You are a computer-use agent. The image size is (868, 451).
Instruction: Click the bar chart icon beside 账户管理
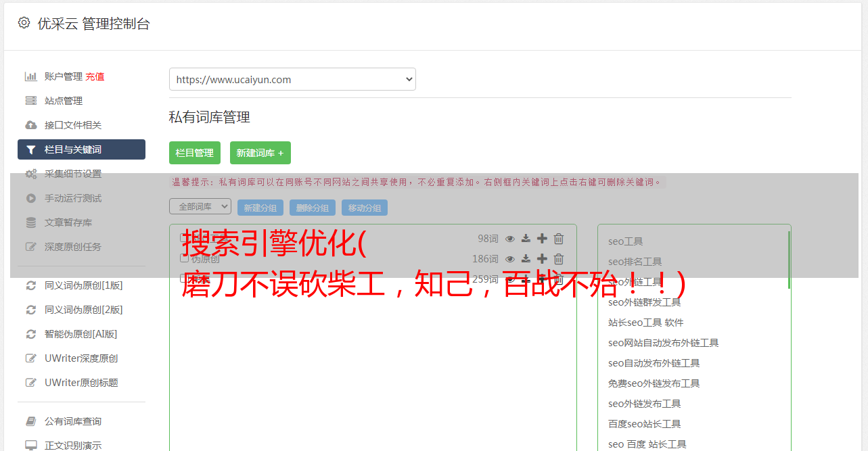tap(30, 76)
